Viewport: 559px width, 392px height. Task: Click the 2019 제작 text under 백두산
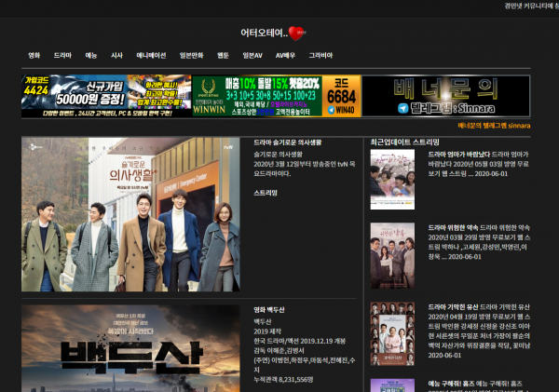[267, 331]
